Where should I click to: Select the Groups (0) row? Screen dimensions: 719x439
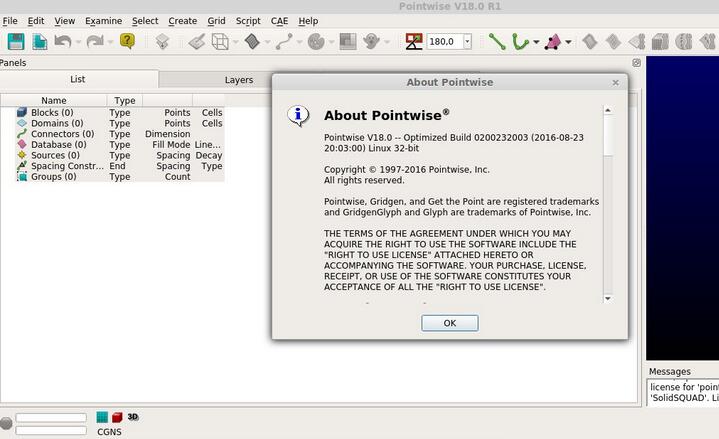(120, 177)
